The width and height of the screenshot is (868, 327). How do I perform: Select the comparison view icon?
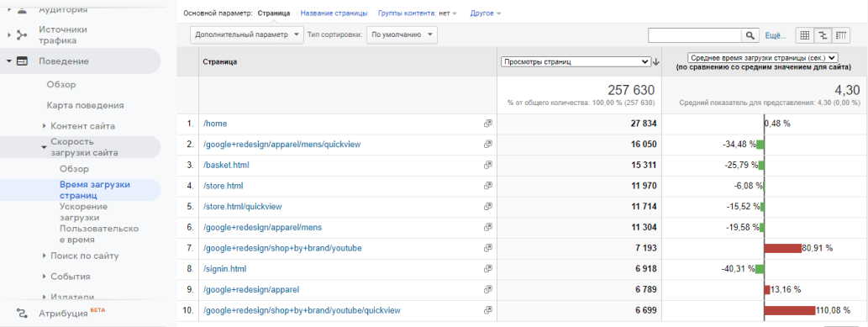point(823,35)
